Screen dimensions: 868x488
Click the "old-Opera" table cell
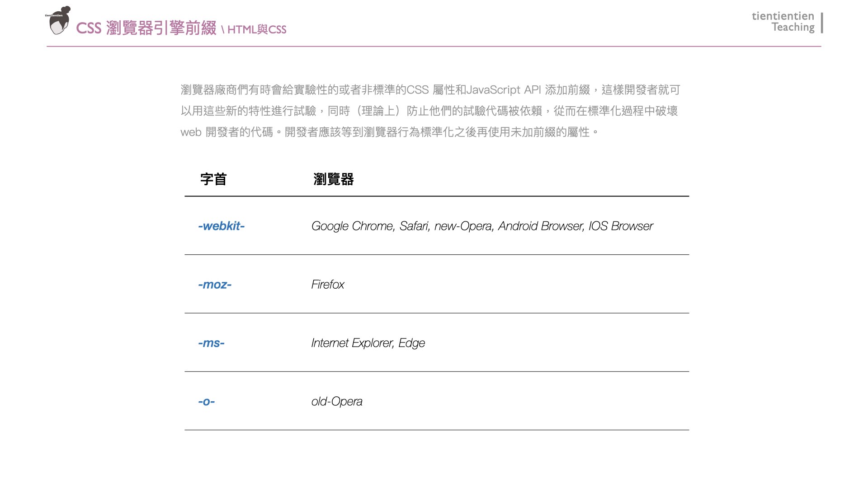[x=337, y=401]
